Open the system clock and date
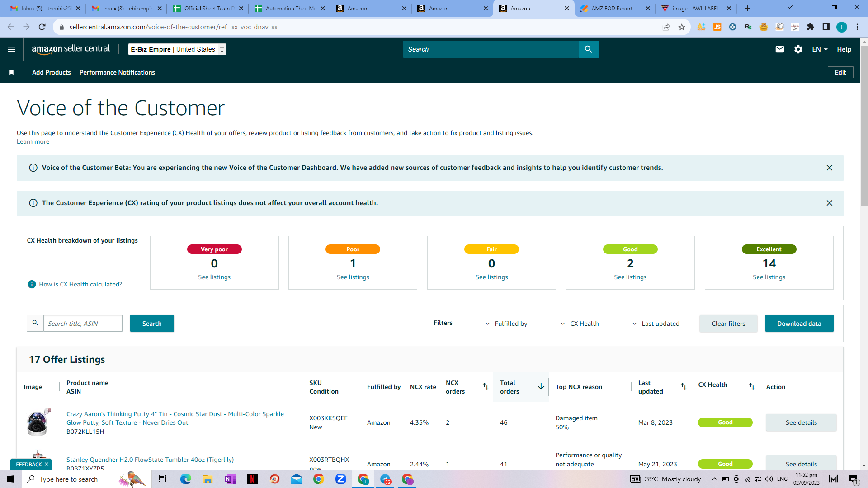Screen dimensions: 868x488 click(x=807, y=479)
